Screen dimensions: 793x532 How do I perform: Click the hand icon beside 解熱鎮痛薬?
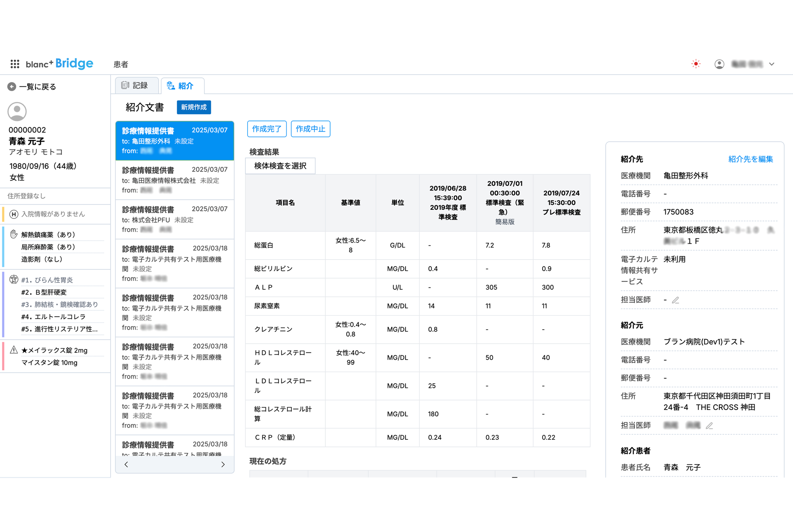pyautogui.click(x=13, y=234)
